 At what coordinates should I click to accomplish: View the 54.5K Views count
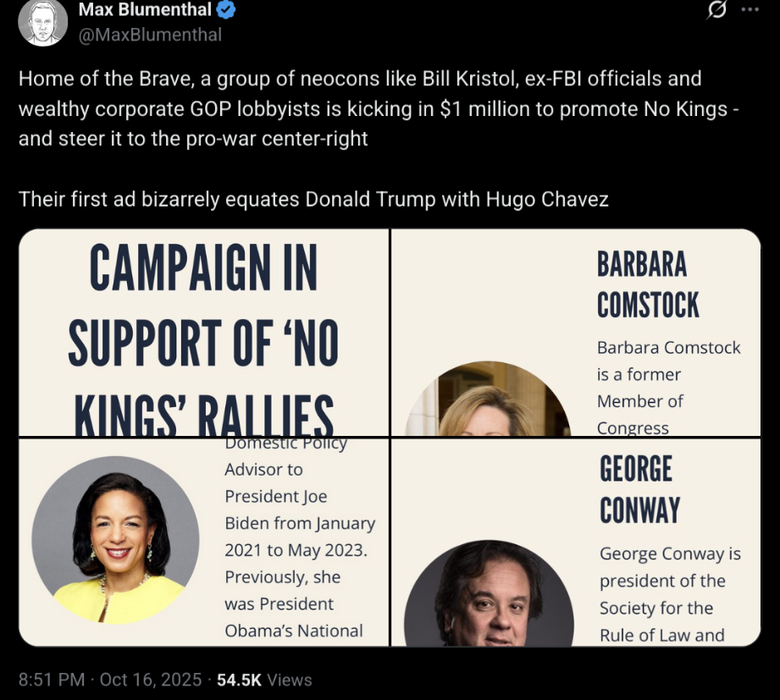[264, 680]
